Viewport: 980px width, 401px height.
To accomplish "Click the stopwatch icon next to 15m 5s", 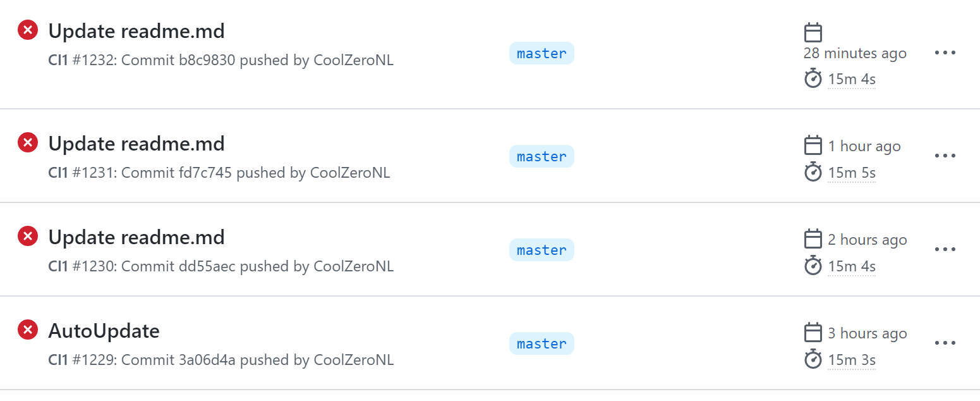I will tap(813, 172).
